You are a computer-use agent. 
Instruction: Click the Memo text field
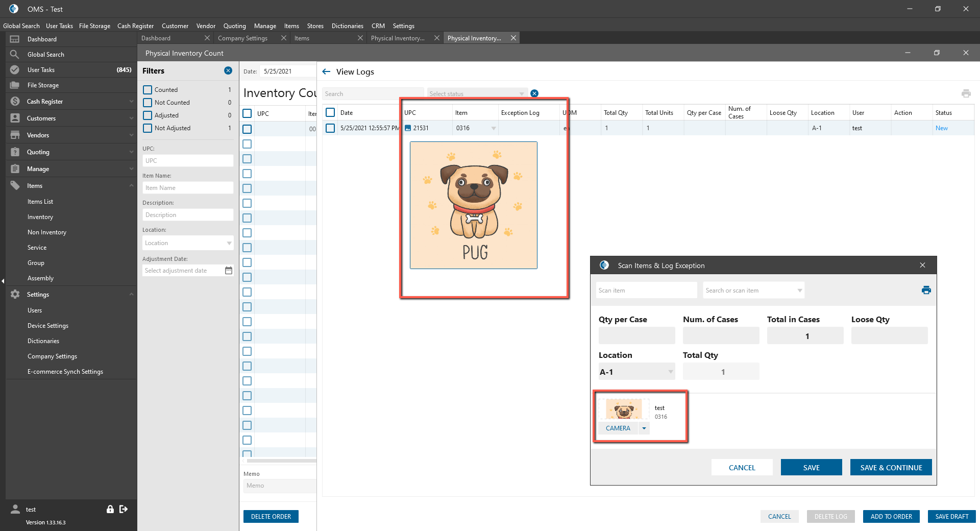(x=280, y=486)
